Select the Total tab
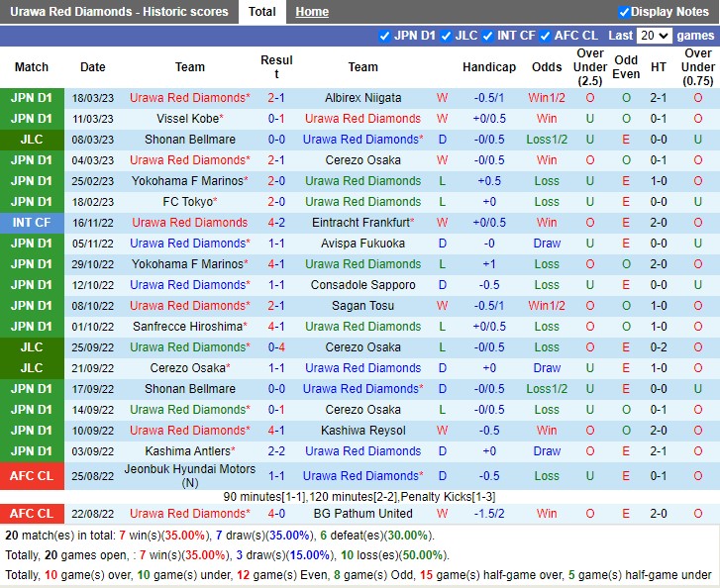The width and height of the screenshot is (720, 588). [262, 12]
